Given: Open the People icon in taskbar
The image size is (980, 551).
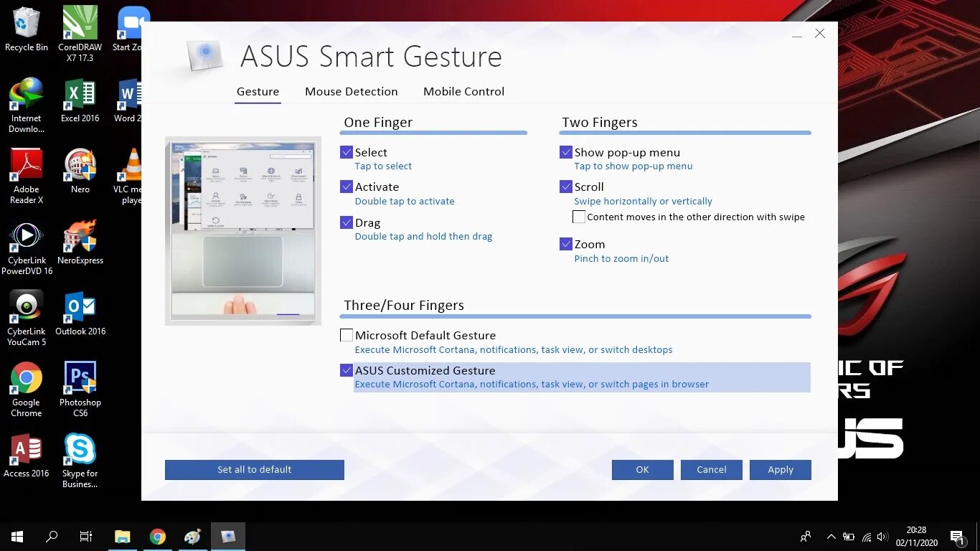Looking at the screenshot, I should tap(806, 537).
